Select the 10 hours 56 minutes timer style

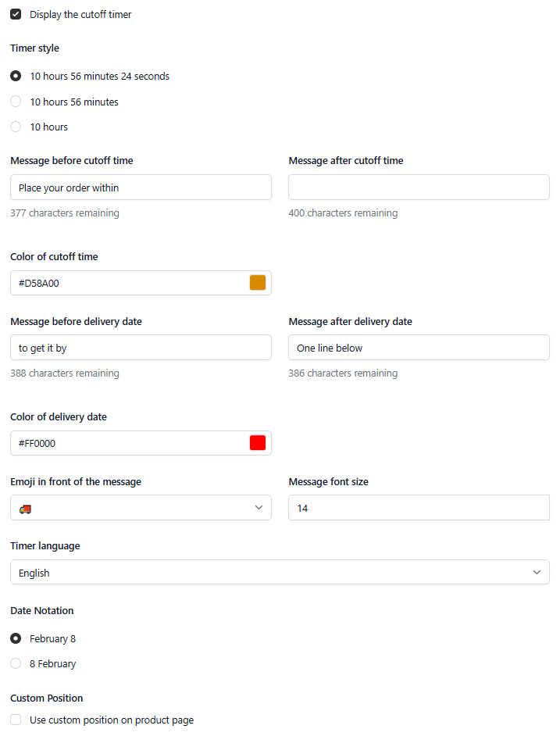coord(16,102)
